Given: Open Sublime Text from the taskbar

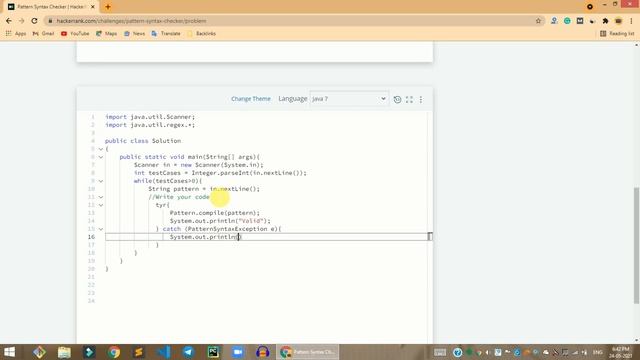Looking at the screenshot, I should click(139, 352).
